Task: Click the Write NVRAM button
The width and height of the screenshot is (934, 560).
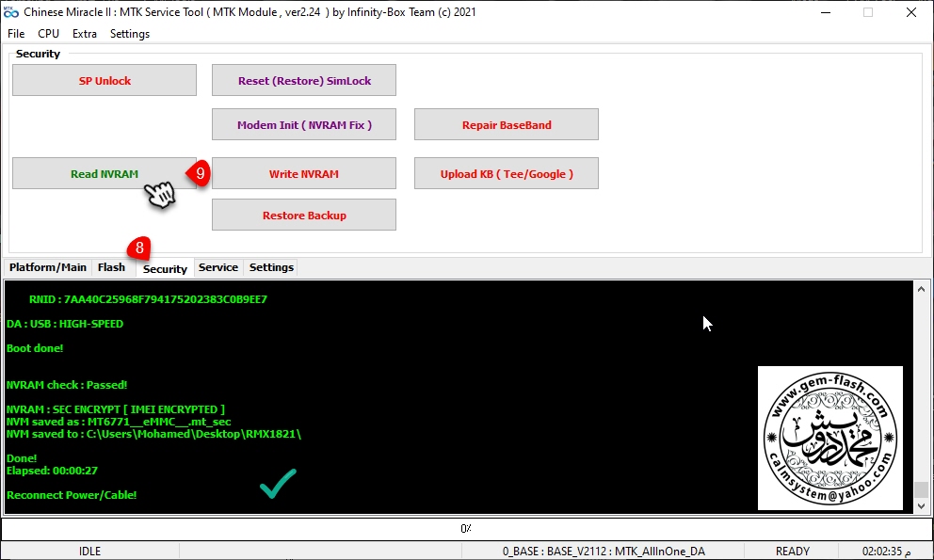Action: (304, 173)
